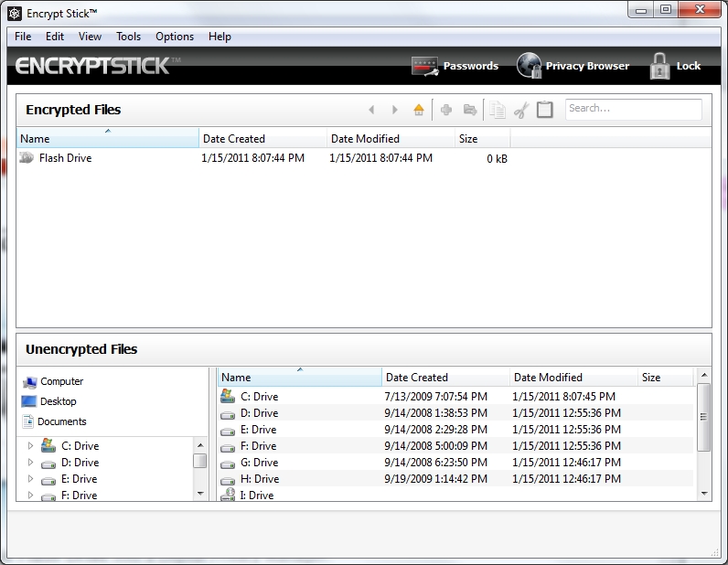Expand the F: Drive tree node
The height and width of the screenshot is (565, 728).
click(31, 495)
